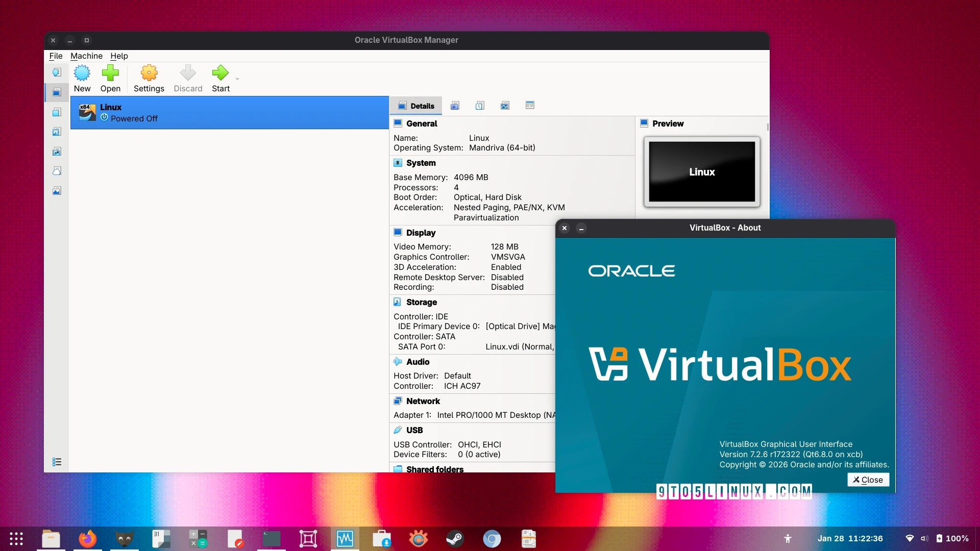Switch to the Snapshots tab

(454, 106)
